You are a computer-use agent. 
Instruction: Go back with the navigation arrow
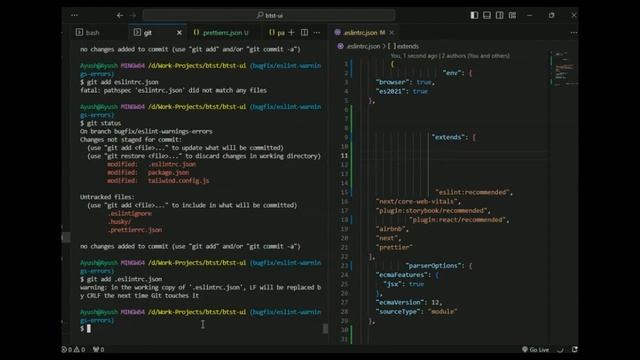click(x=120, y=16)
